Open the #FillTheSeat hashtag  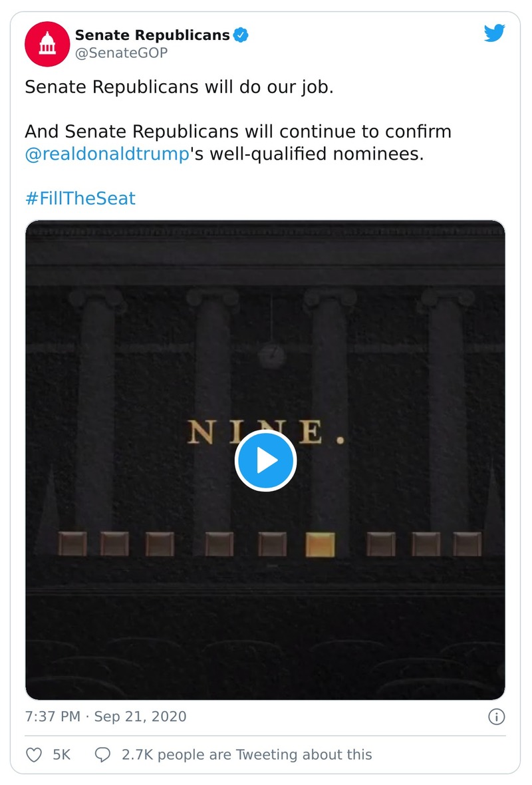tap(80, 198)
